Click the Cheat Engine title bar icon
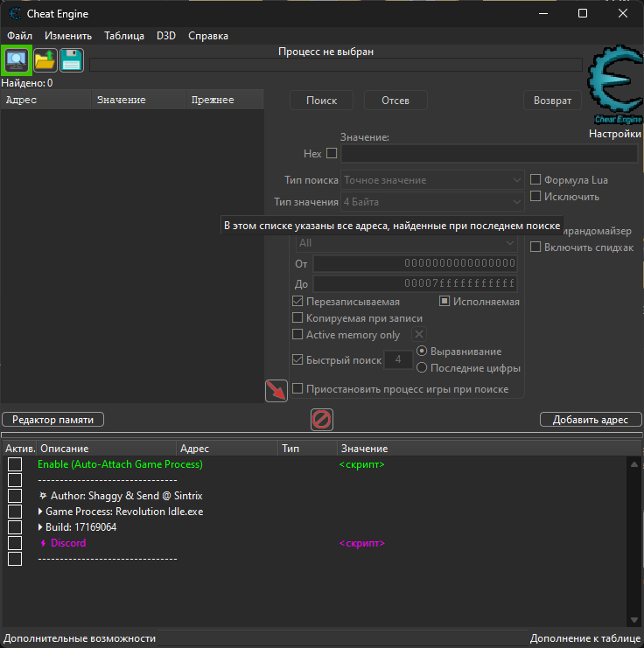This screenshot has height=648, width=644. click(x=15, y=14)
